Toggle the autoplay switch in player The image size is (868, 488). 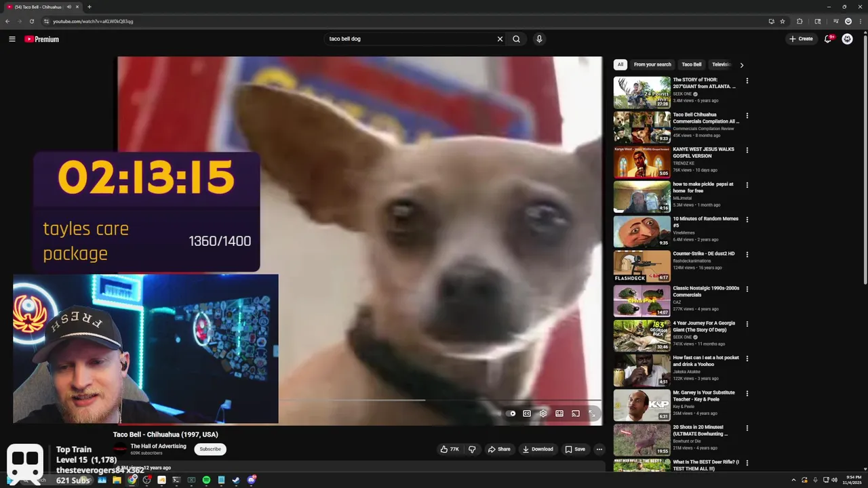pyautogui.click(x=511, y=413)
